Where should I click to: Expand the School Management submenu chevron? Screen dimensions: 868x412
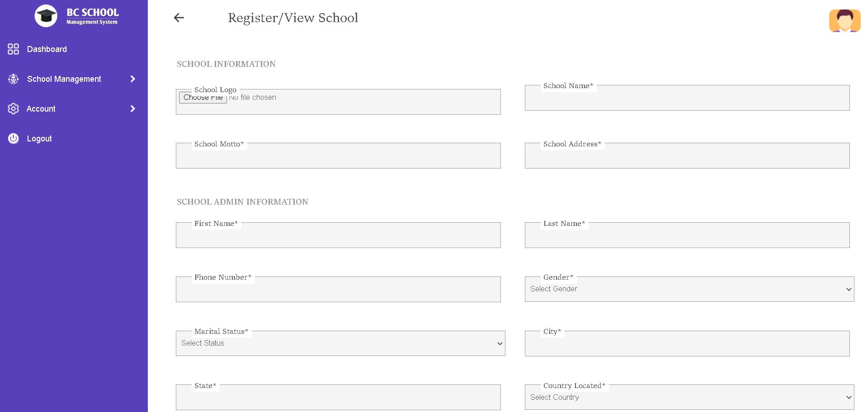(132, 79)
